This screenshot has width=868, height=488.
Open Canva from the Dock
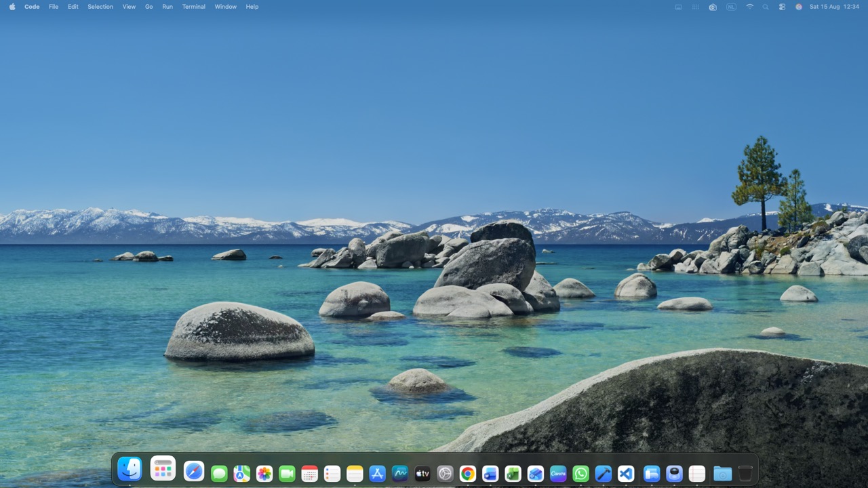(x=558, y=474)
